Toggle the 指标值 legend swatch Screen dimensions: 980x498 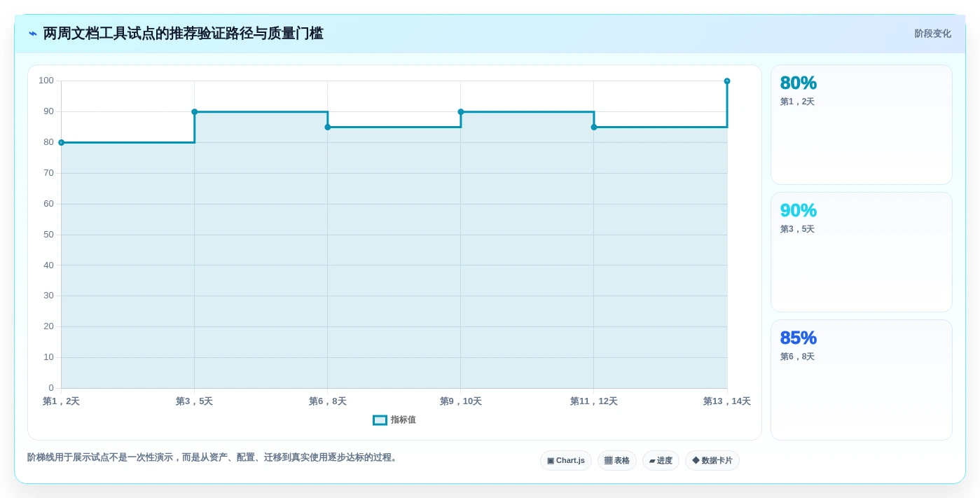pos(380,420)
